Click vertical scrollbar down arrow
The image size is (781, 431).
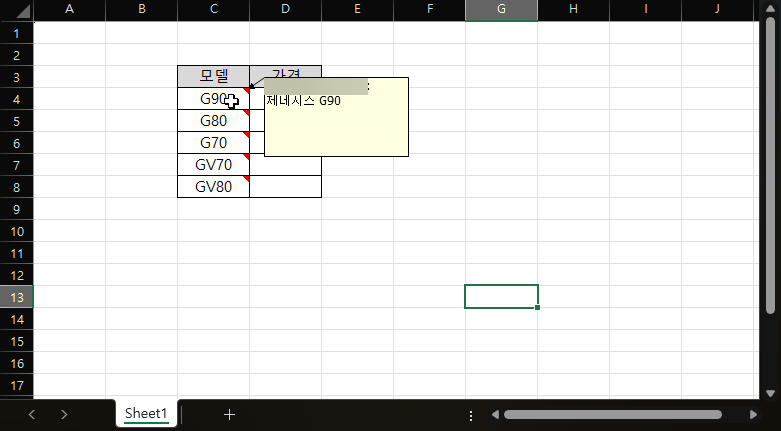(x=771, y=393)
